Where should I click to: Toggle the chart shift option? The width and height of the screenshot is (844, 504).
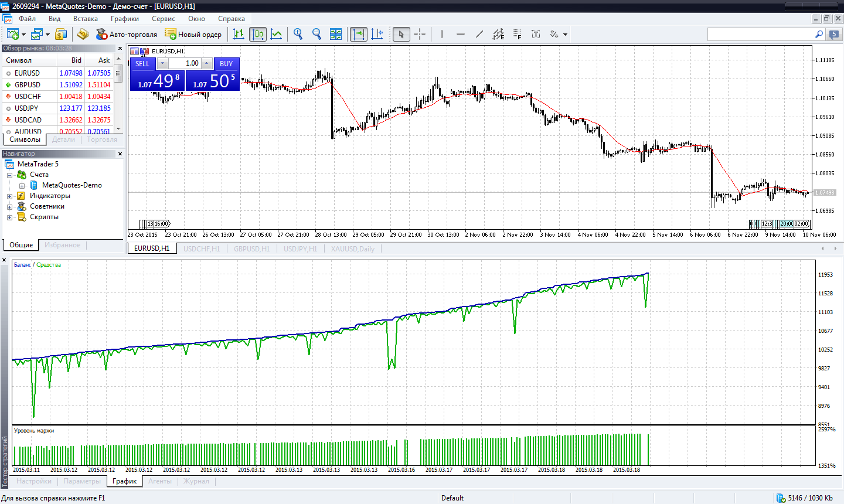point(377,34)
